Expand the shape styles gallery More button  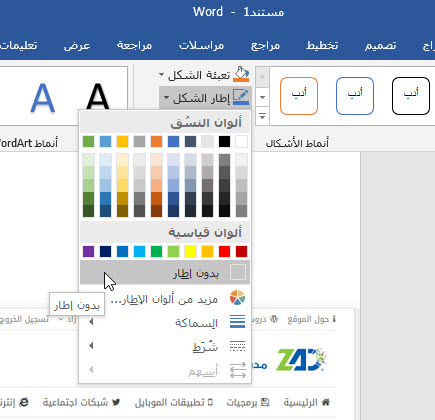[262, 117]
